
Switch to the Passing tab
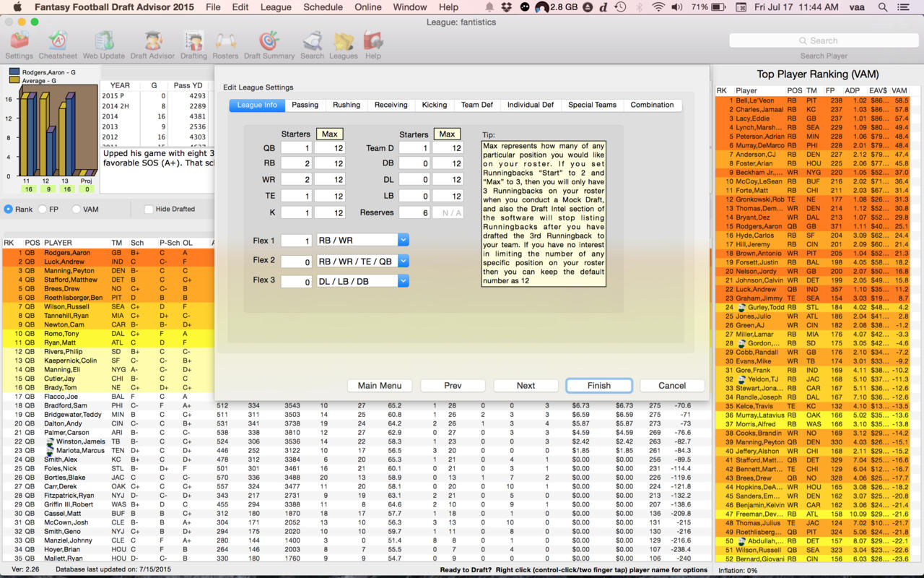coord(305,105)
